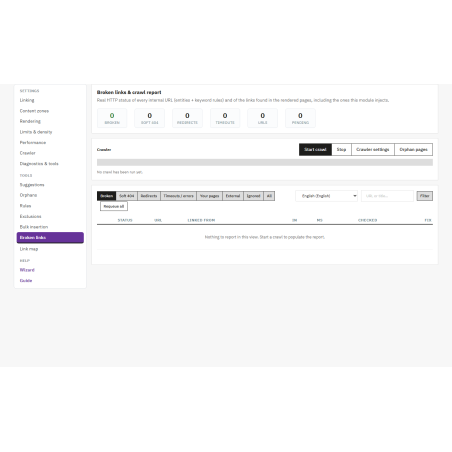Click the Stop crawl button
Screen dimensions: 452x452
(x=341, y=149)
